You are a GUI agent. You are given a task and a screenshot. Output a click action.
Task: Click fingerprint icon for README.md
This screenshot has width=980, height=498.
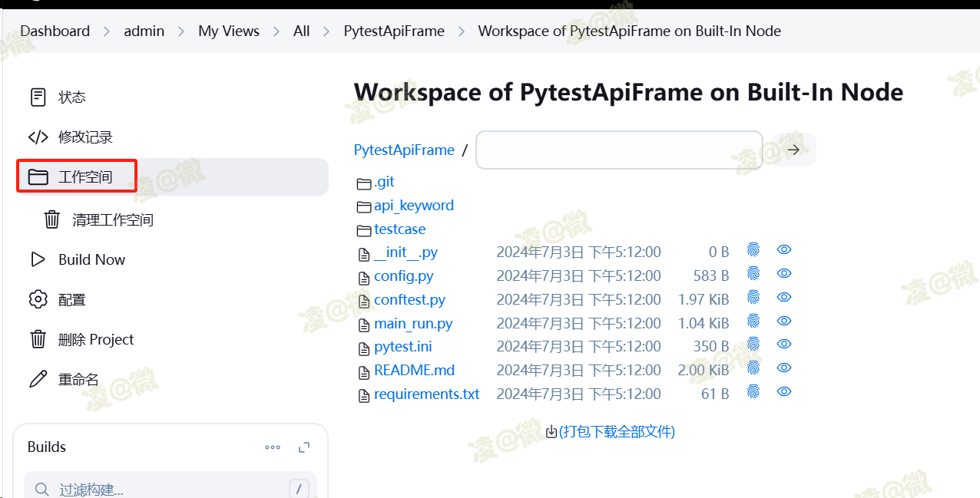(x=753, y=368)
